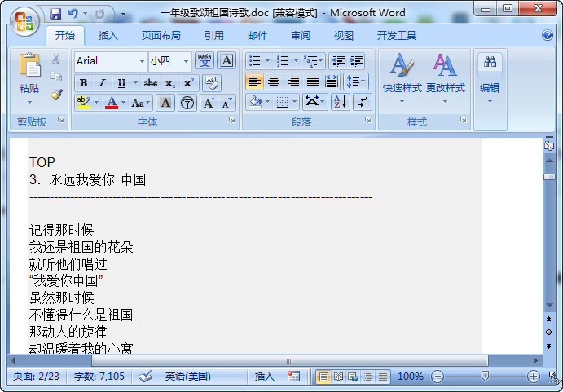Decrease paragraph indent
The image size is (563, 392).
click(x=338, y=61)
